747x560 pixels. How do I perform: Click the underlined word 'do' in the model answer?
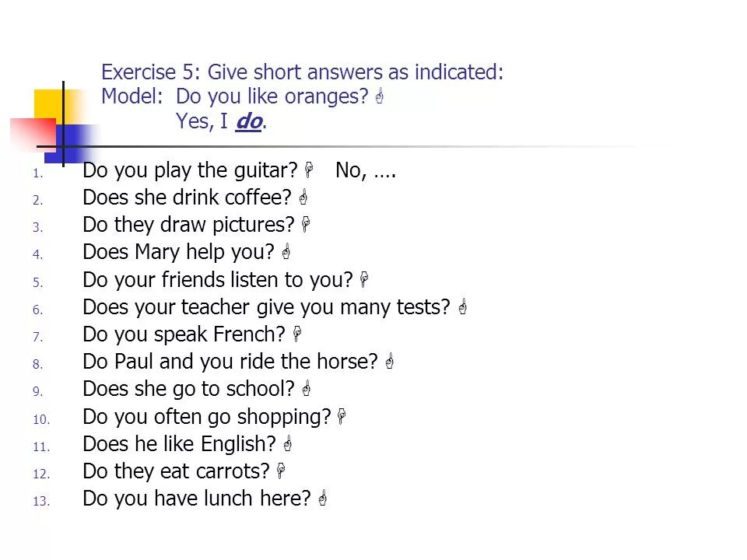[x=249, y=121]
